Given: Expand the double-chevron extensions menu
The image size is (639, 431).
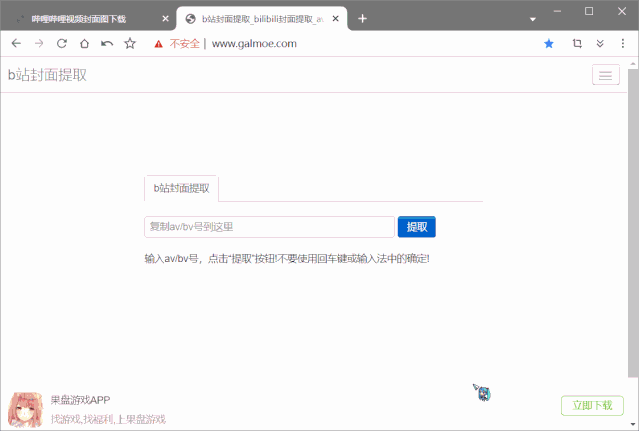Looking at the screenshot, I should coord(600,43).
